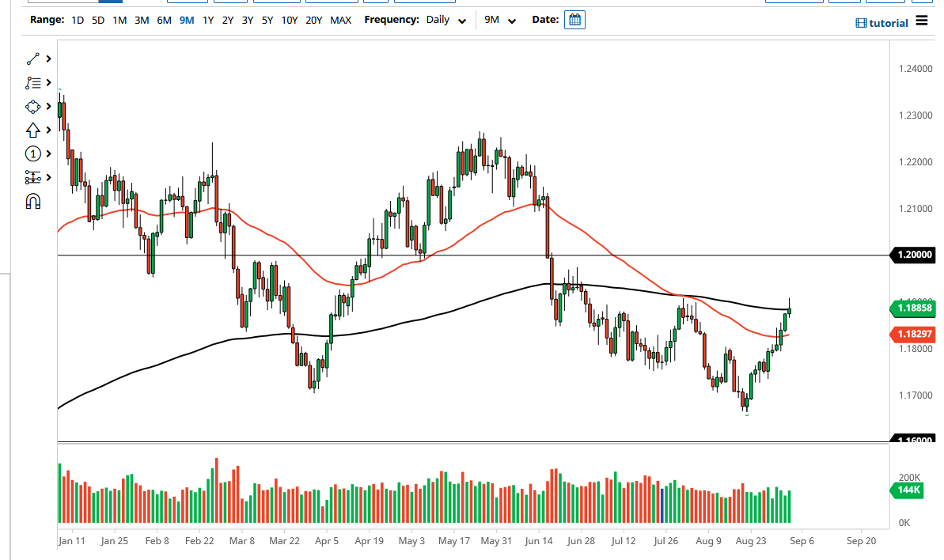Image resolution: width=944 pixels, height=560 pixels.
Task: Set range to 1M
Action: [x=119, y=20]
